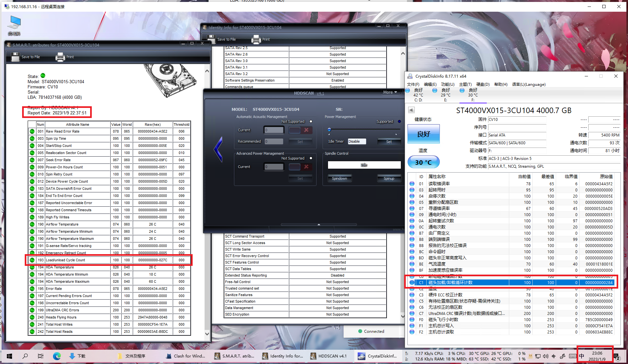Open the 下载 taskbar item
Image resolution: width=628 pixels, height=364 pixels.
tap(77, 356)
